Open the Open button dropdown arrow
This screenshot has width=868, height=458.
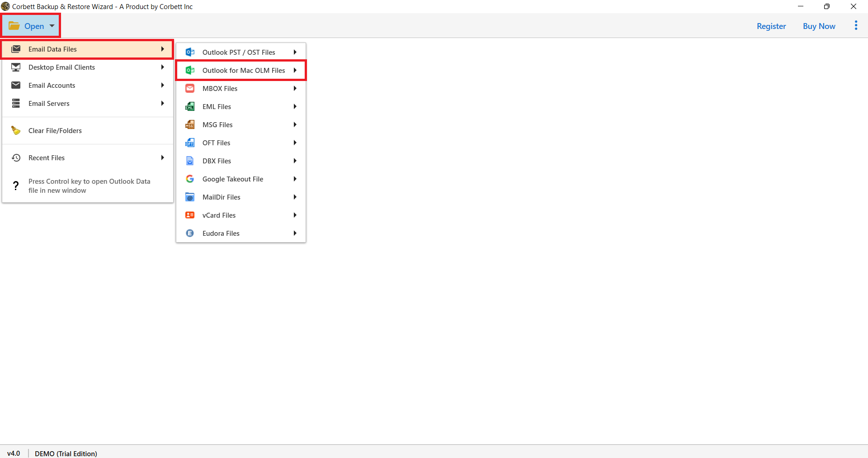pos(52,26)
